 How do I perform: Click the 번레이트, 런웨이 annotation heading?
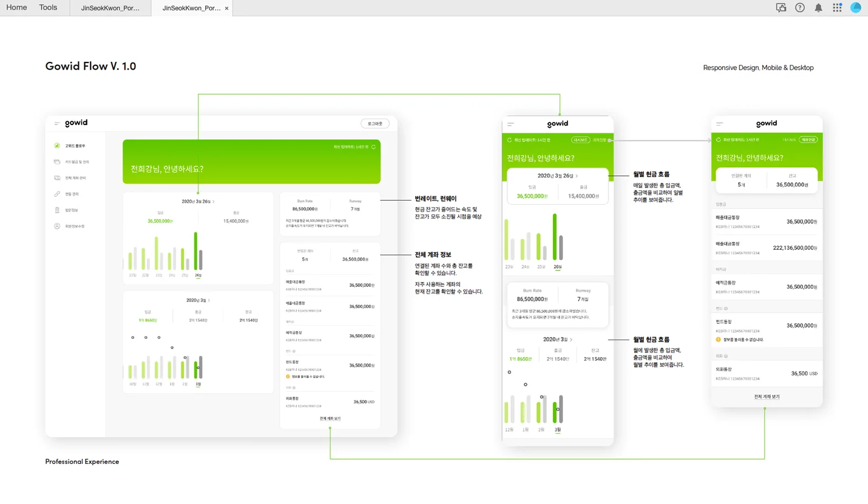pyautogui.click(x=435, y=198)
